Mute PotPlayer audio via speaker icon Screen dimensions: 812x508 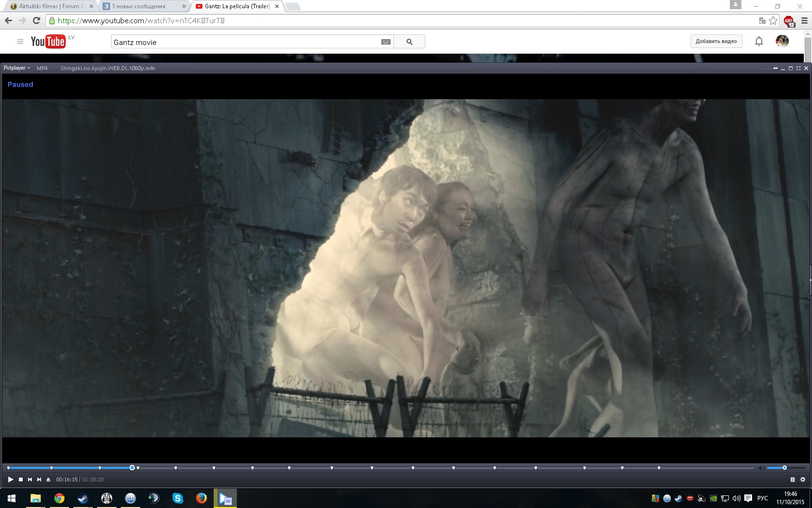point(761,468)
